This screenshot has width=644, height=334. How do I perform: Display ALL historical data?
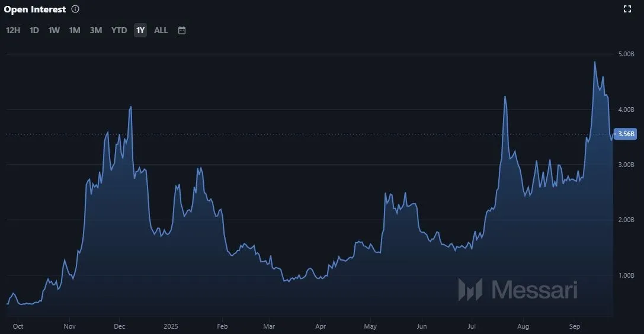coord(161,30)
